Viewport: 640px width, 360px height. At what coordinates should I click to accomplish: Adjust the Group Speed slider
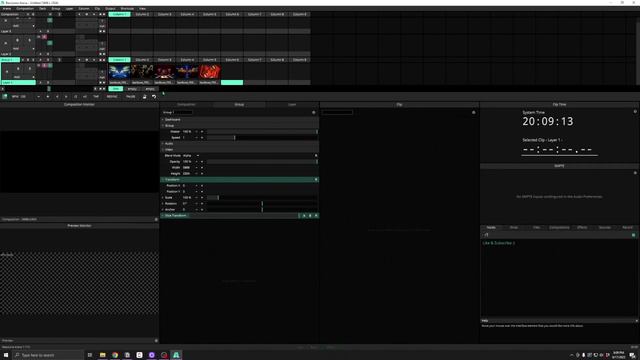[x=262, y=138]
